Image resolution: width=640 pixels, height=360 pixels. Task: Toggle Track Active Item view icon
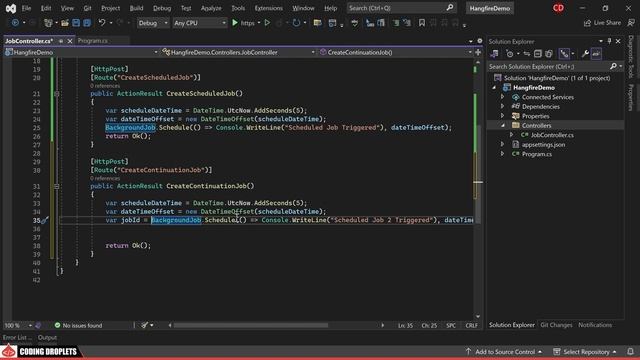pos(564,54)
